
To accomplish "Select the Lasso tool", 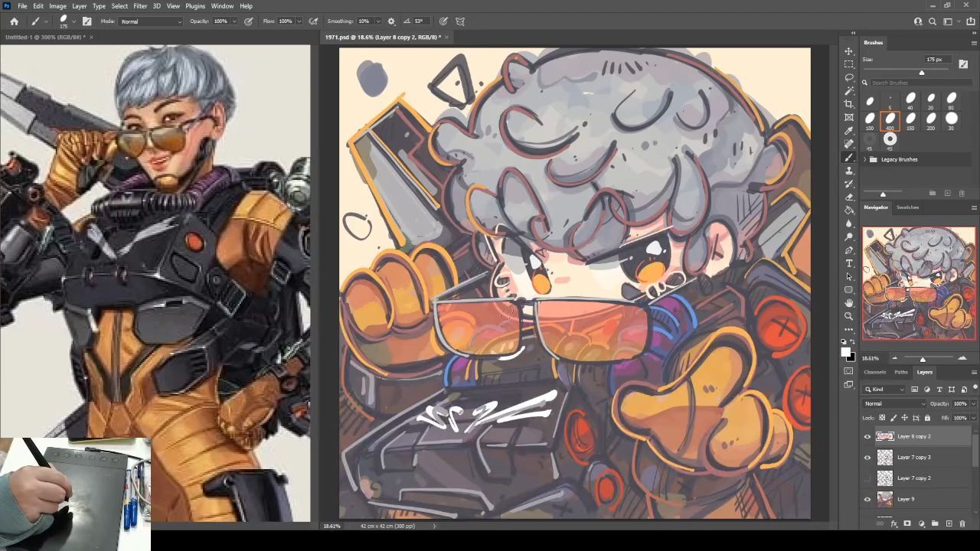I will point(849,77).
